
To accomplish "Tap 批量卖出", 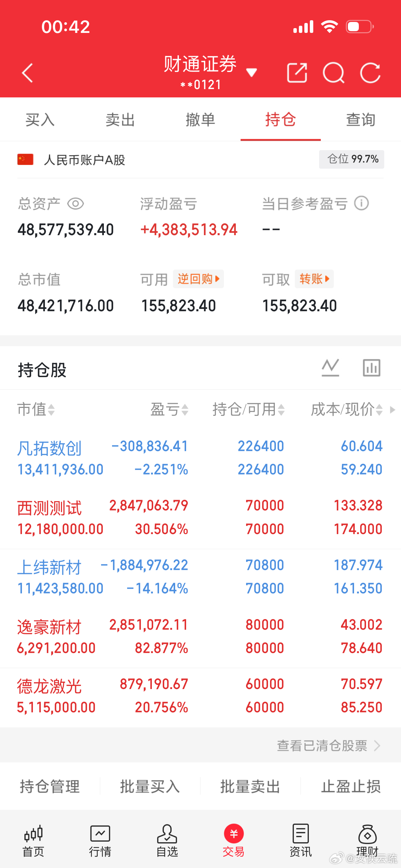I will click(250, 786).
